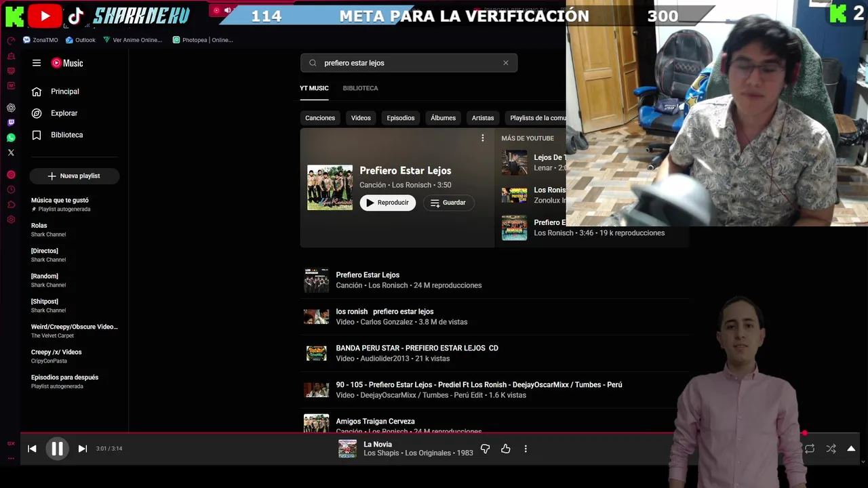This screenshot has height=488, width=868.
Task: Skip to next track
Action: click(83, 449)
